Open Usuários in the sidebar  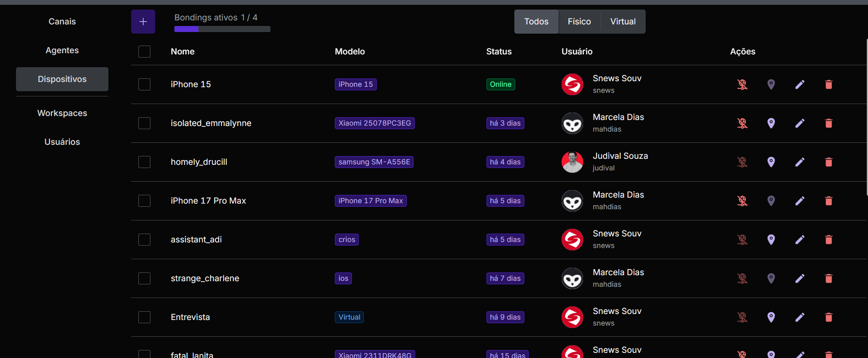pos(62,142)
